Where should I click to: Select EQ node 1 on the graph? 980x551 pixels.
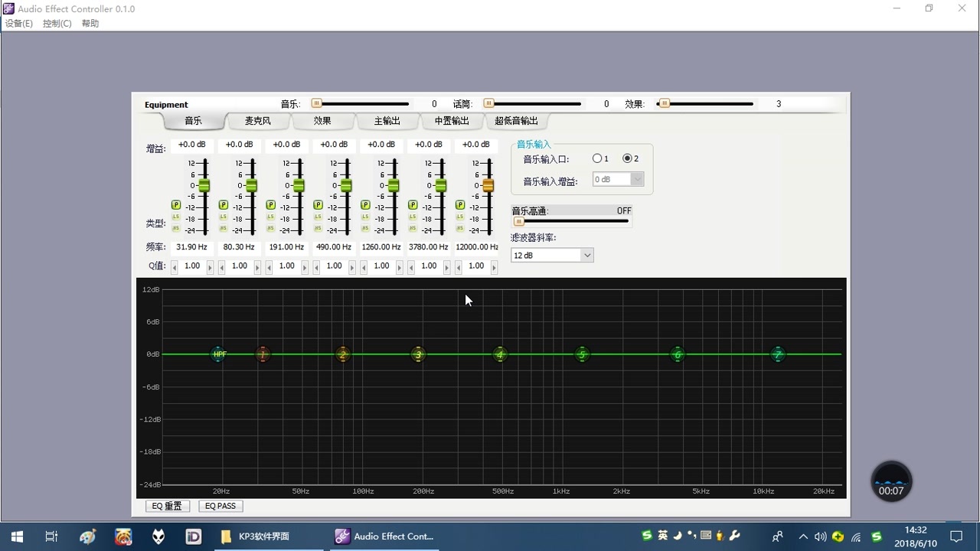pos(263,354)
